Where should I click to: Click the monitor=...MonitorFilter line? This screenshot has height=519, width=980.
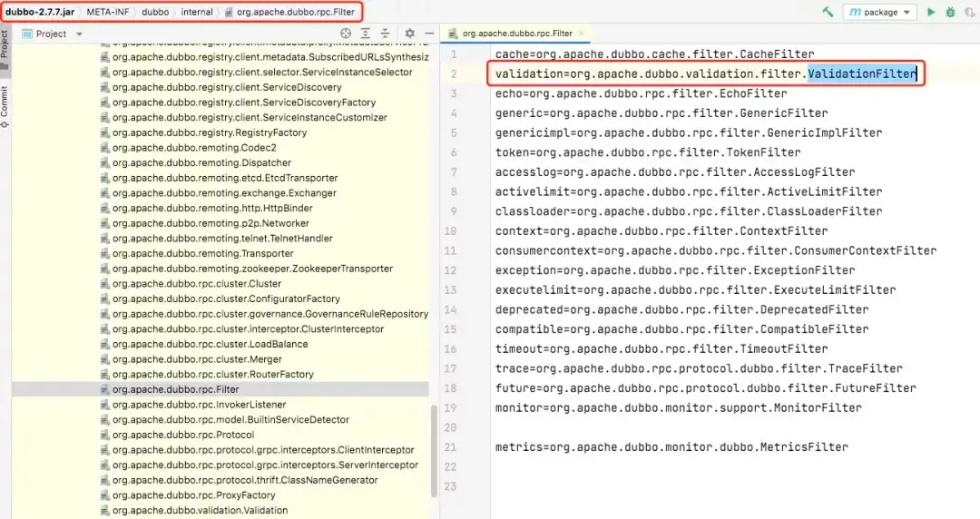[x=678, y=407]
